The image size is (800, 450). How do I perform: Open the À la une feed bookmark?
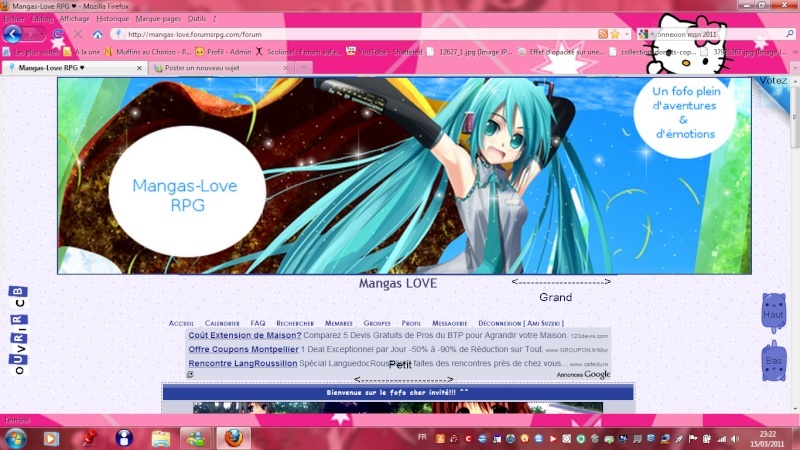[82, 52]
